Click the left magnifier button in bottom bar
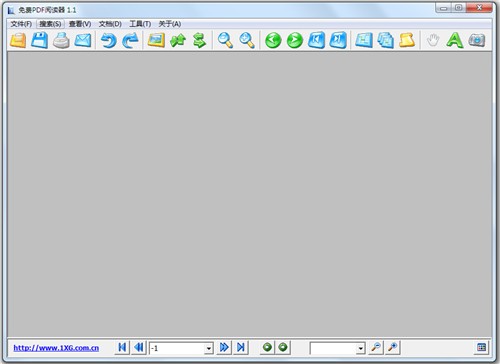This screenshot has height=364, width=500. click(376, 348)
